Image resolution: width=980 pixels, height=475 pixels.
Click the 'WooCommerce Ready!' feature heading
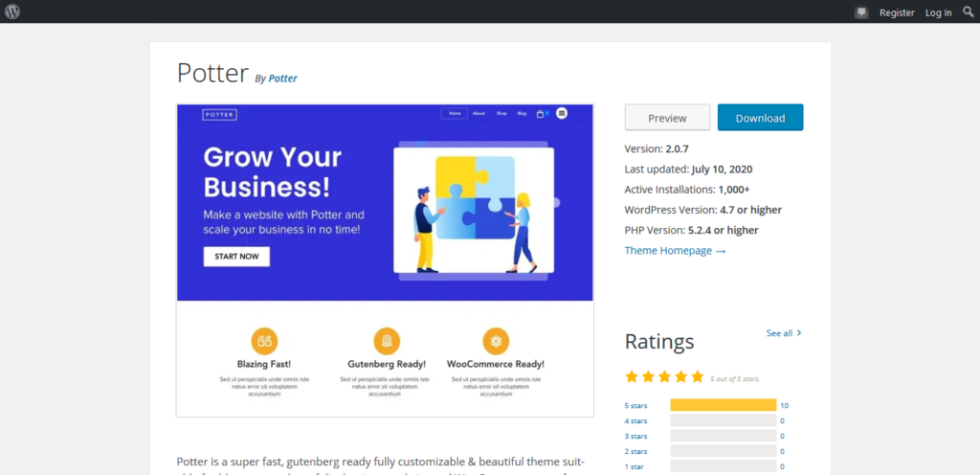pos(496,364)
